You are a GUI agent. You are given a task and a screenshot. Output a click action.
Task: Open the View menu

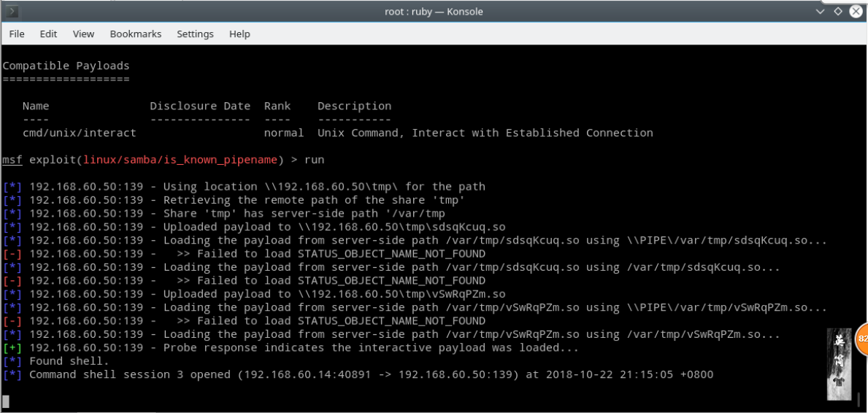point(84,34)
